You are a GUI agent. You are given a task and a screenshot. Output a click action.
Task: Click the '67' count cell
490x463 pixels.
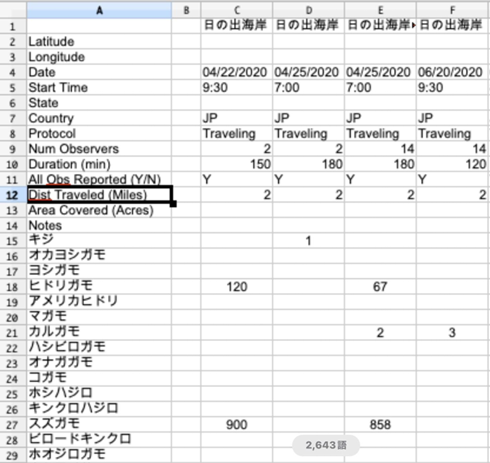click(380, 286)
